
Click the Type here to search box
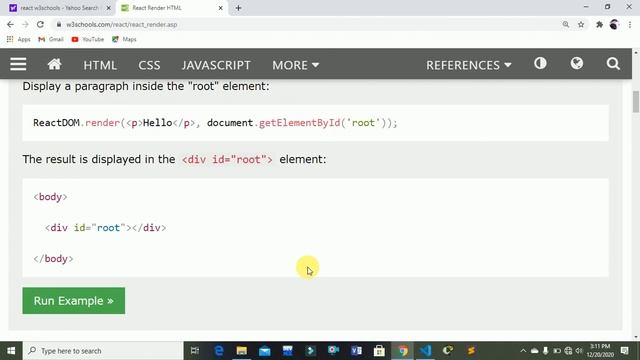[103, 351]
